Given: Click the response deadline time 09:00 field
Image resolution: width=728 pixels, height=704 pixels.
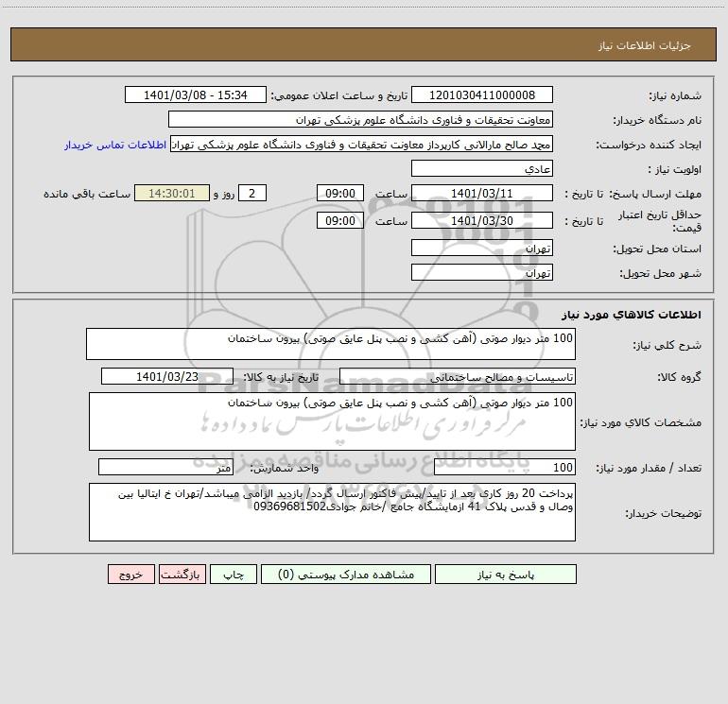Looking at the screenshot, I should coord(339,193).
